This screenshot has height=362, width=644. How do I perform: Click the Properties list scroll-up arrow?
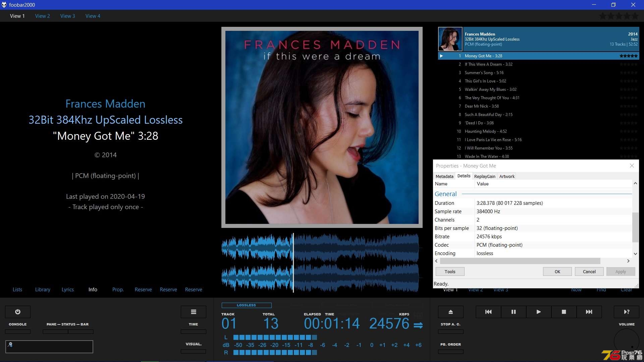click(x=635, y=184)
